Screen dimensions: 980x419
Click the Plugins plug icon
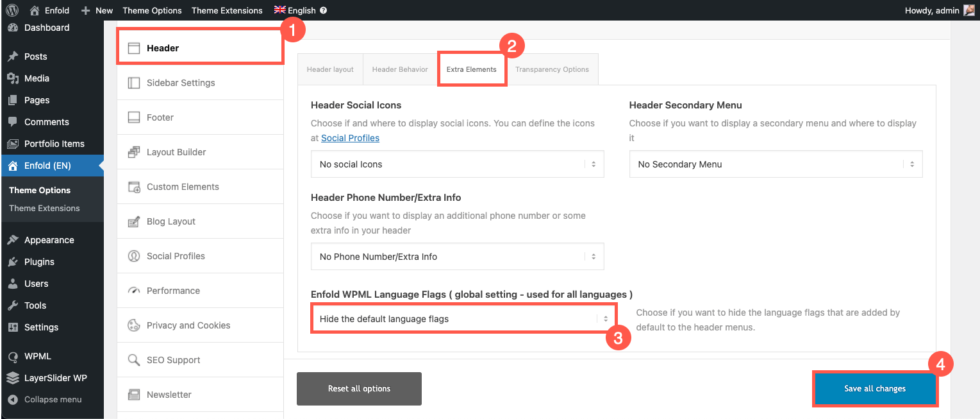click(x=13, y=262)
